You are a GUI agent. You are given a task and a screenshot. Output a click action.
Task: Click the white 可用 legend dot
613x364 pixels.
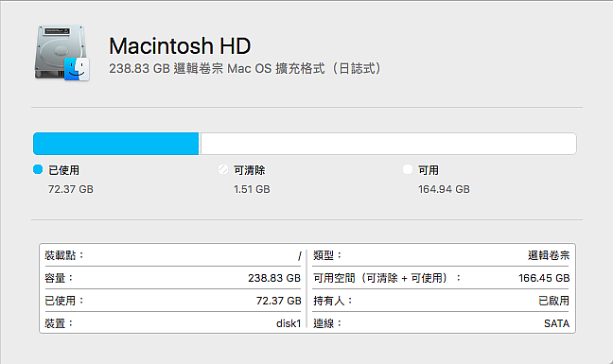click(x=408, y=169)
